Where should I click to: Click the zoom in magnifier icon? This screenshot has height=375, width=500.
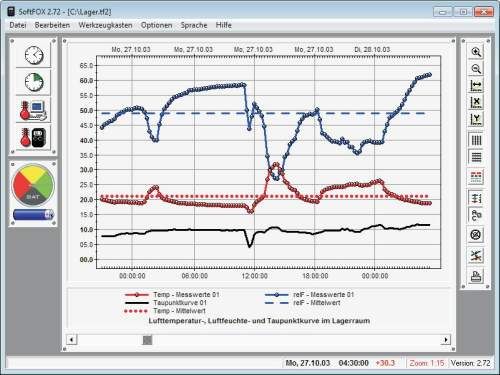coord(476,52)
